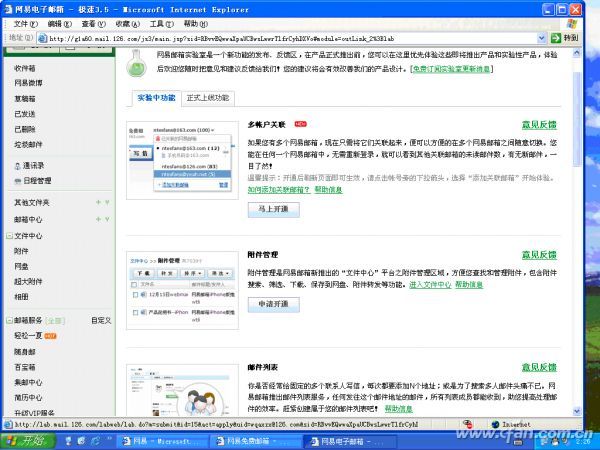Screen dimensions: 600x450
Task: Open the 帮助 menu
Action: 195,24
